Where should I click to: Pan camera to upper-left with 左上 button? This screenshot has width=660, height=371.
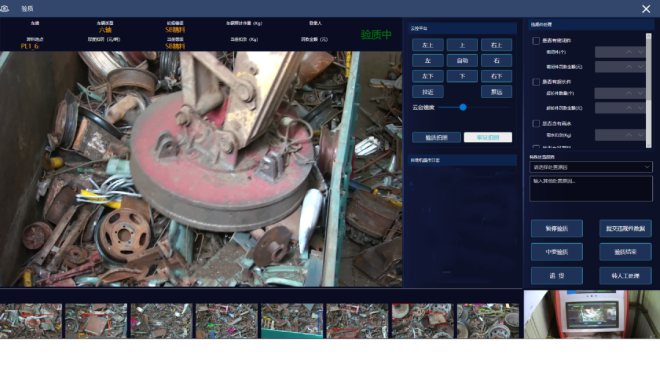click(428, 45)
